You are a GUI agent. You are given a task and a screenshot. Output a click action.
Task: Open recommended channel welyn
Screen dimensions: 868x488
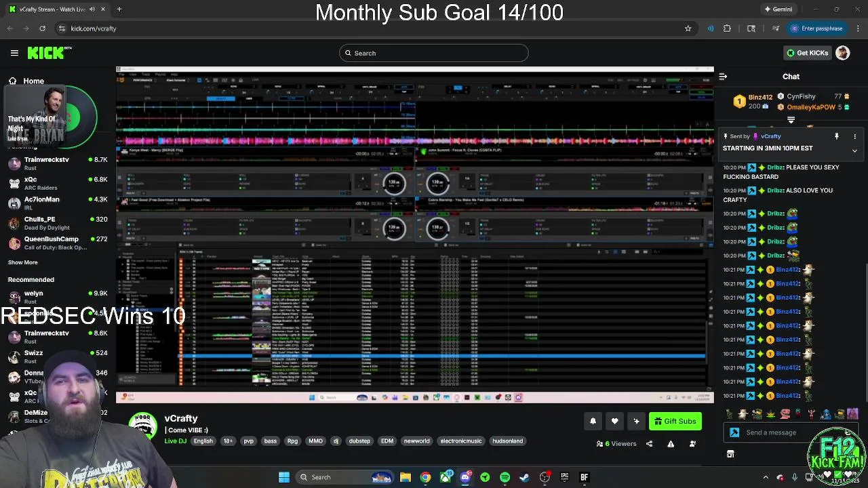(x=58, y=297)
